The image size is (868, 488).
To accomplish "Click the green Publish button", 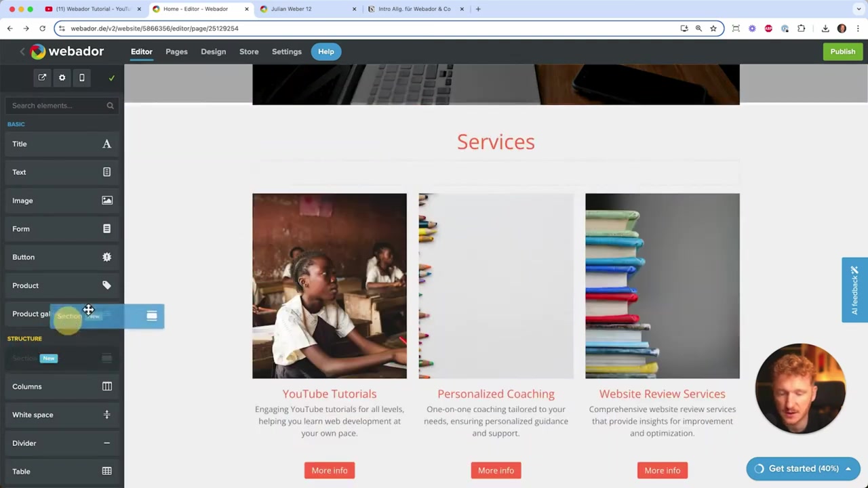I will coord(843,52).
